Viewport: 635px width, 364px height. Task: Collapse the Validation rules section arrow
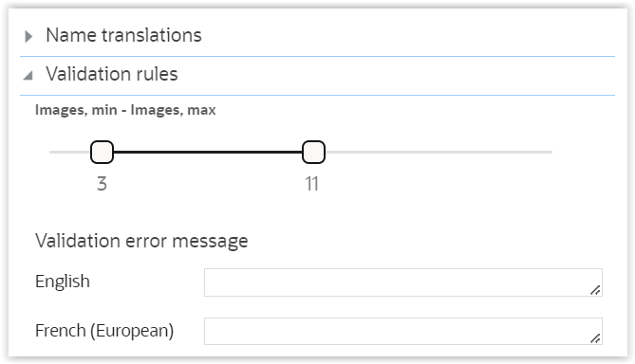[28, 76]
